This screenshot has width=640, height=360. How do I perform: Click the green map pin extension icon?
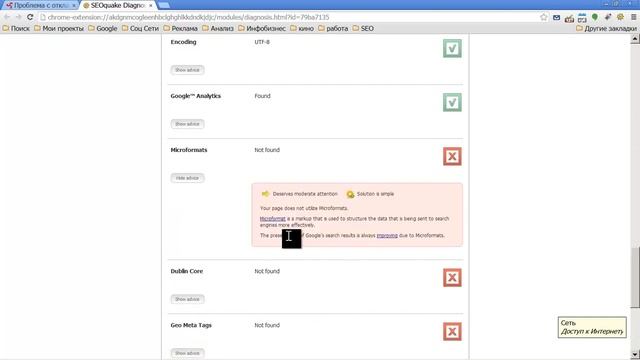coord(595,17)
